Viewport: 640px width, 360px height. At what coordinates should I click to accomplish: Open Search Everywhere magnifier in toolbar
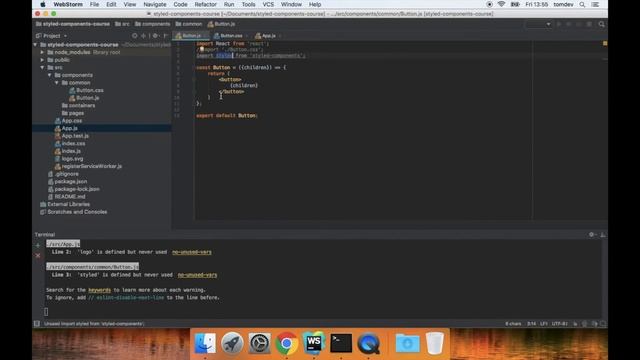point(601,24)
